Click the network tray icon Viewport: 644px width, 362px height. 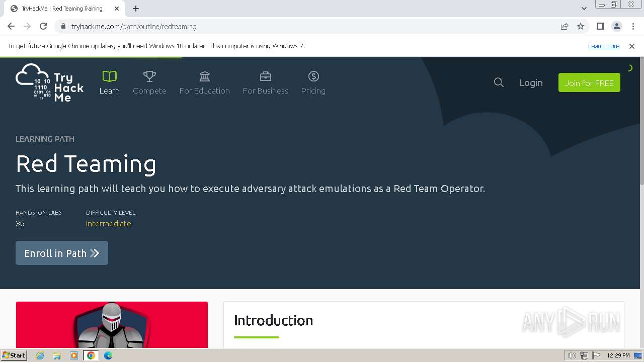coord(584,355)
